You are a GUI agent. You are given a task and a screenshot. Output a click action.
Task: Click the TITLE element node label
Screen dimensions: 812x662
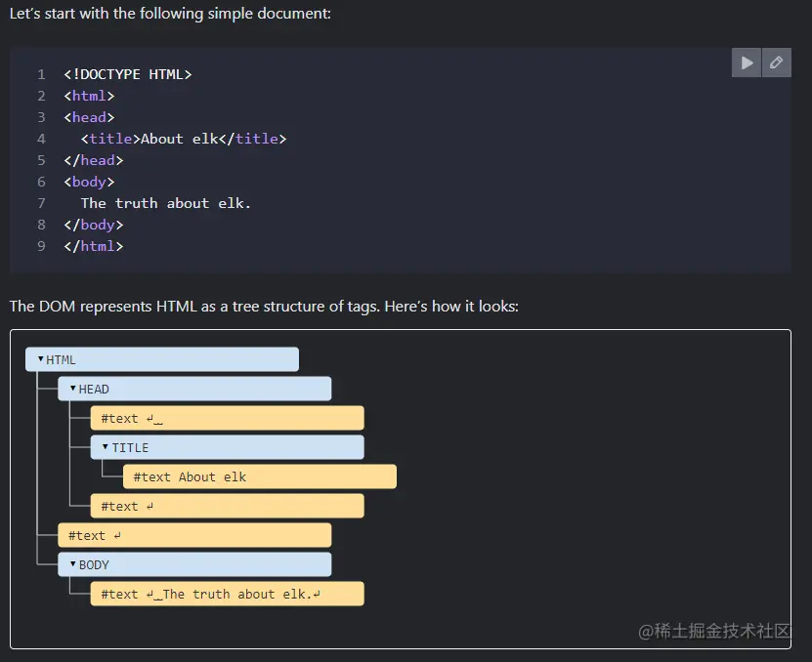tap(130, 448)
